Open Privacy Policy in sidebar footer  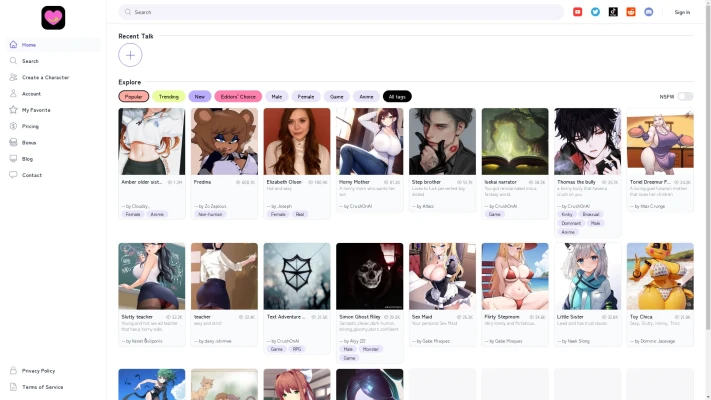[x=54, y=371]
